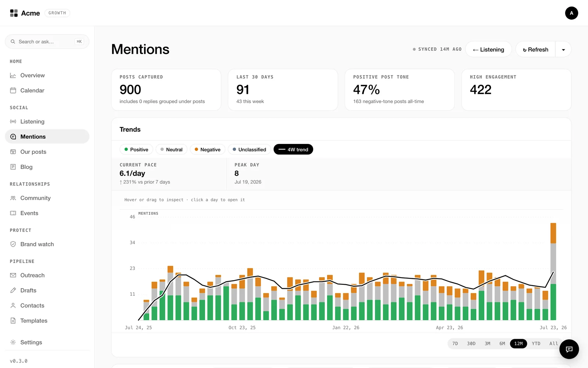This screenshot has height=368, width=588.
Task: Expand the Refresh options dropdown arrow
Action: [563, 50]
